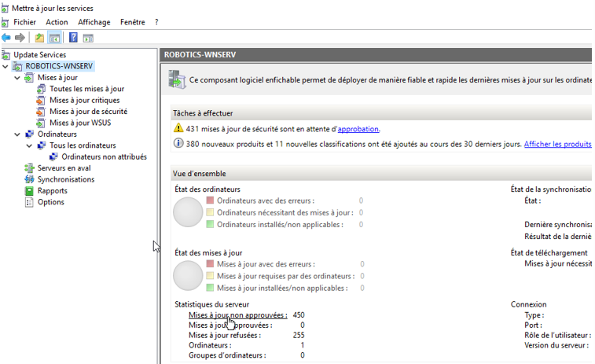This screenshot has width=595, height=364.
Task: Open the Fenêtre menu
Action: [132, 22]
